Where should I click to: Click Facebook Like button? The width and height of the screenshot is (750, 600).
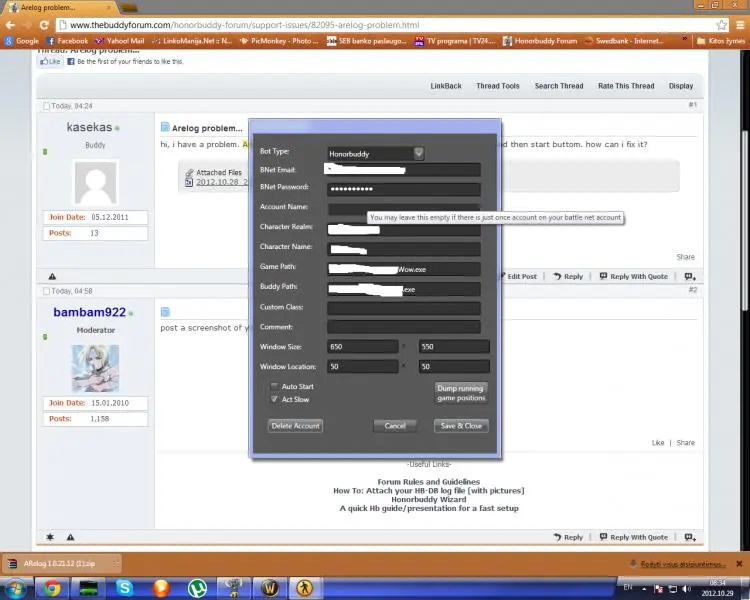(x=51, y=61)
